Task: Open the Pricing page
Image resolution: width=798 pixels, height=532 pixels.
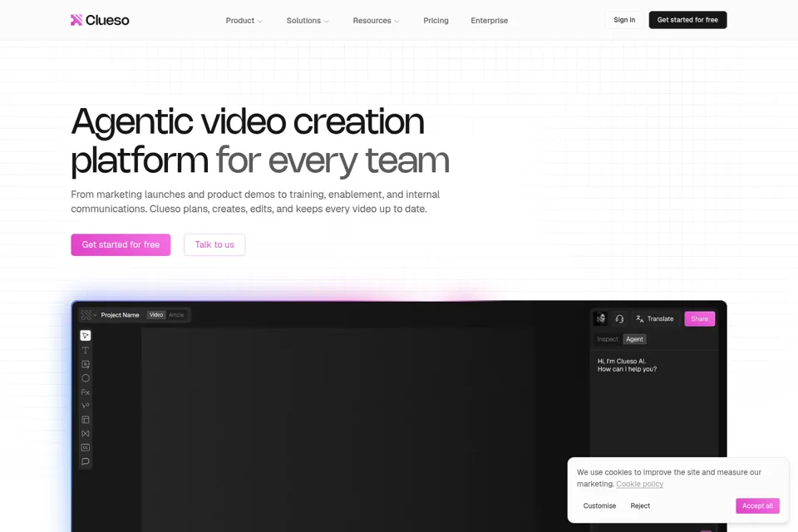Action: 436,20
